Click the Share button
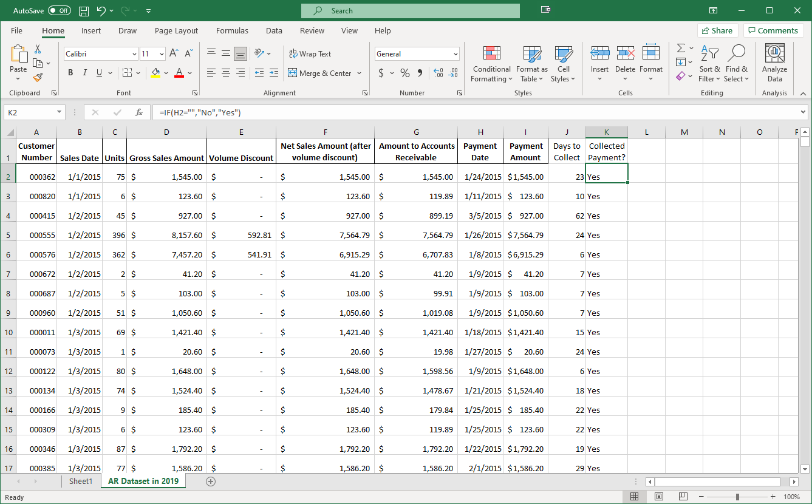 click(x=717, y=30)
